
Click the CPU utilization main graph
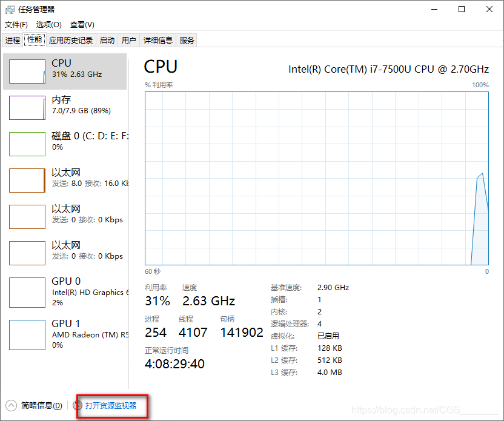click(317, 178)
